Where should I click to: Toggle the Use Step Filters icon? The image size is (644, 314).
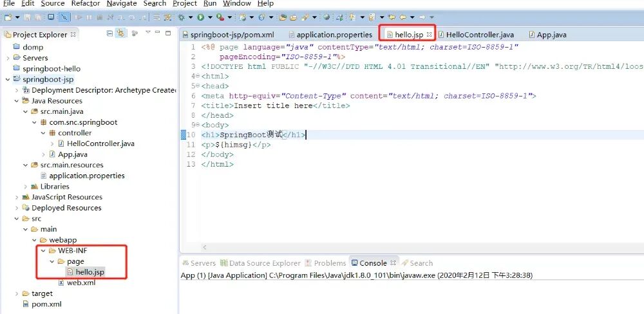click(x=167, y=17)
